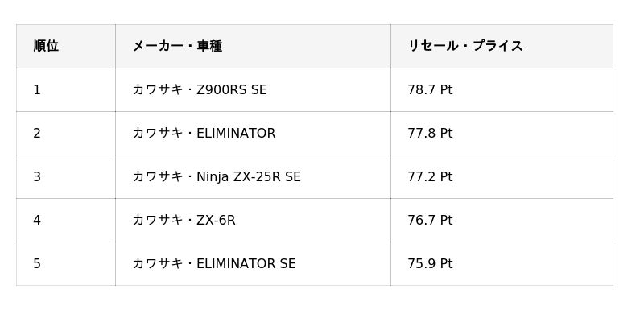
Task: Click rank number 1 cell
Action: click(66, 89)
